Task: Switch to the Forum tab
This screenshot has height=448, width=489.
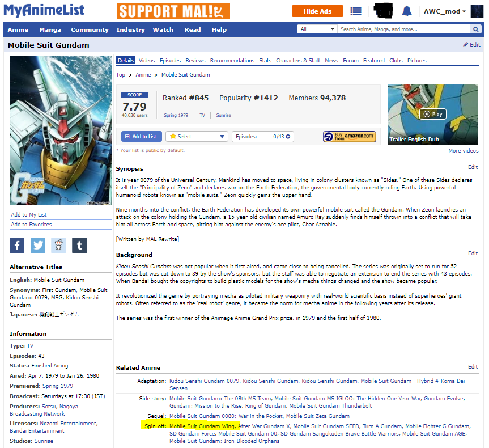Action: [351, 60]
